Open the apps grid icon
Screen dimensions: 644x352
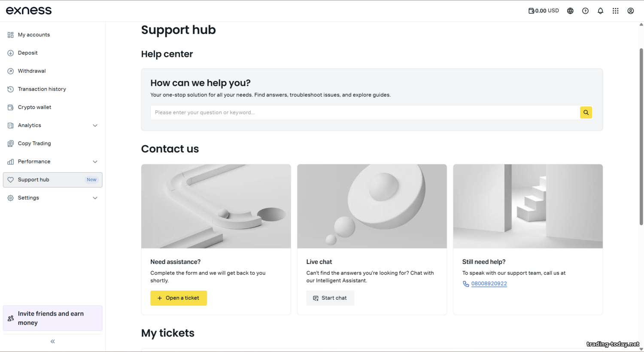point(615,11)
